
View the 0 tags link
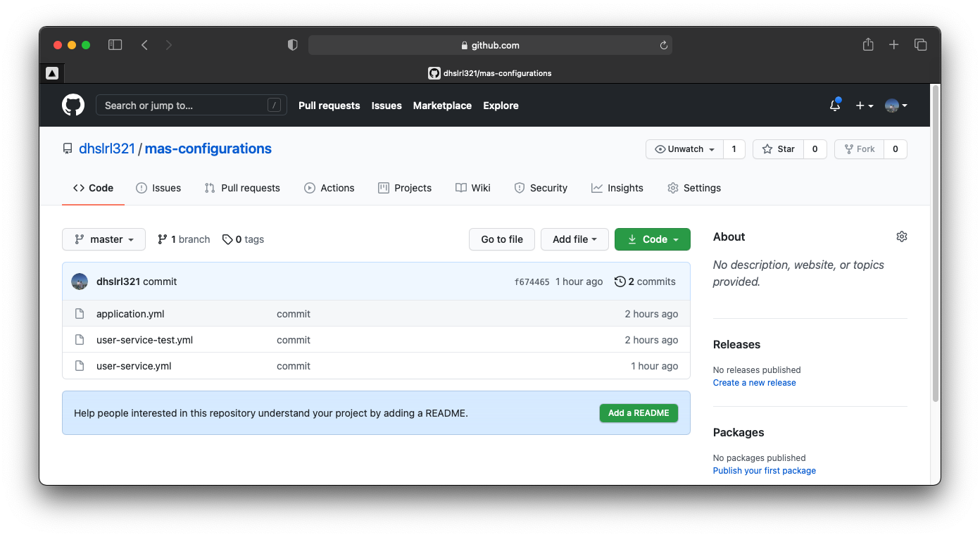[x=243, y=239]
